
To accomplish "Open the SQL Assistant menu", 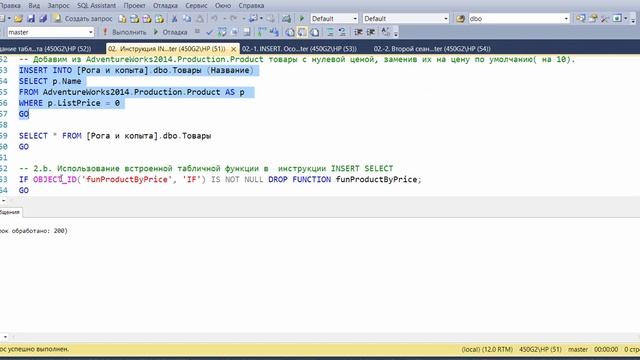I will point(96,6).
